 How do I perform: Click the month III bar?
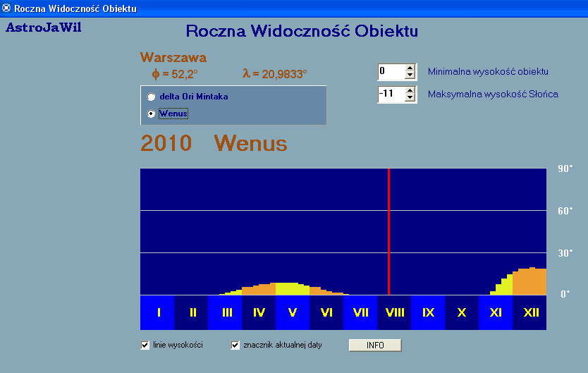225,312
